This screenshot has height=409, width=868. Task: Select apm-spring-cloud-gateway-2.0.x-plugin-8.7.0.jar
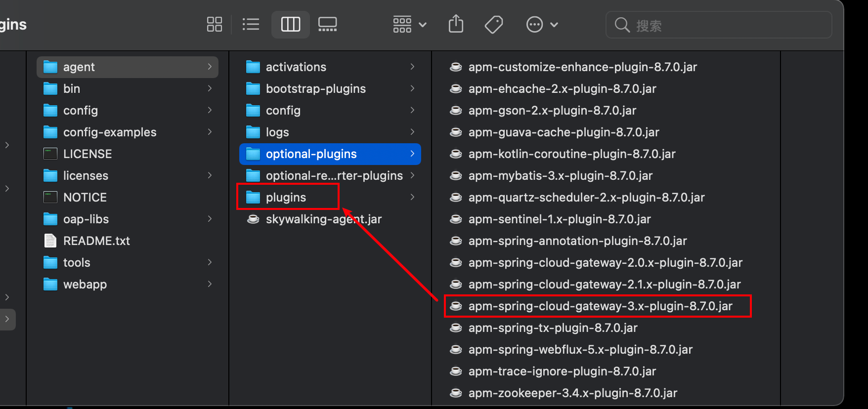coord(606,262)
